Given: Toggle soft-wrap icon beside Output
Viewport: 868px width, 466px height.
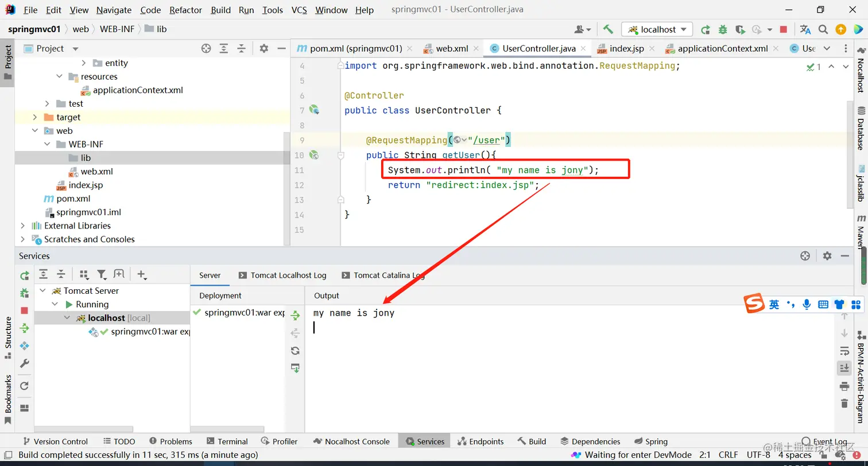Looking at the screenshot, I should click(x=844, y=351).
